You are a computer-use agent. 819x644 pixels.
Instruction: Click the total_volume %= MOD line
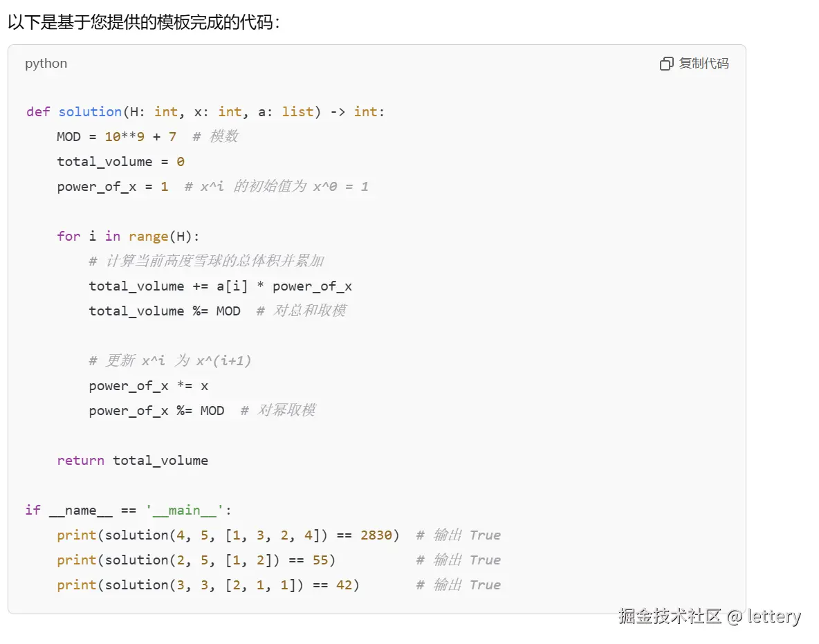click(x=165, y=311)
